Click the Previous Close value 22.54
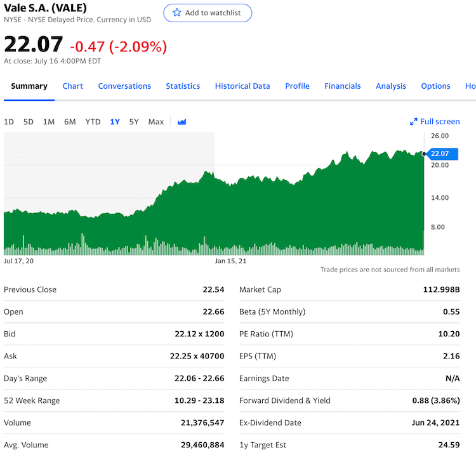Screen dimensions: 476x460 pos(213,289)
